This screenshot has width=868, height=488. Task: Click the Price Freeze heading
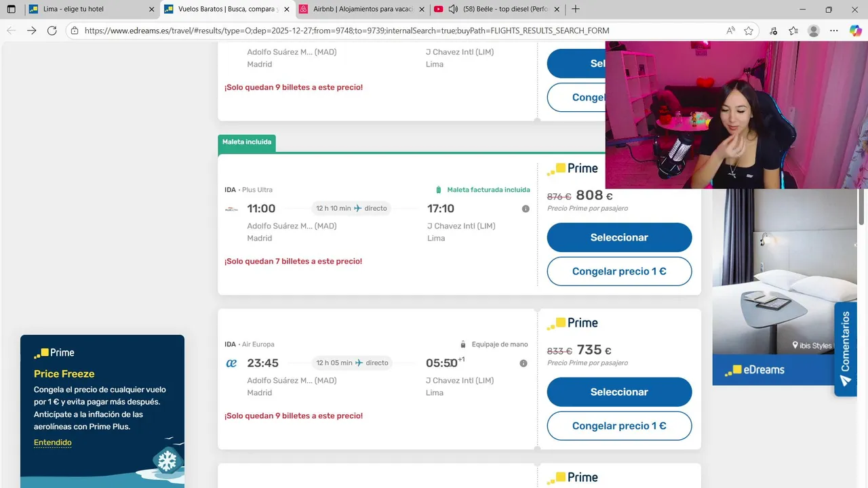[64, 374]
